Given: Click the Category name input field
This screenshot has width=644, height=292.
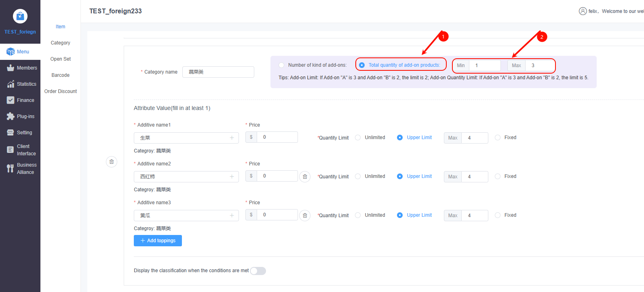Looking at the screenshot, I should [x=218, y=72].
